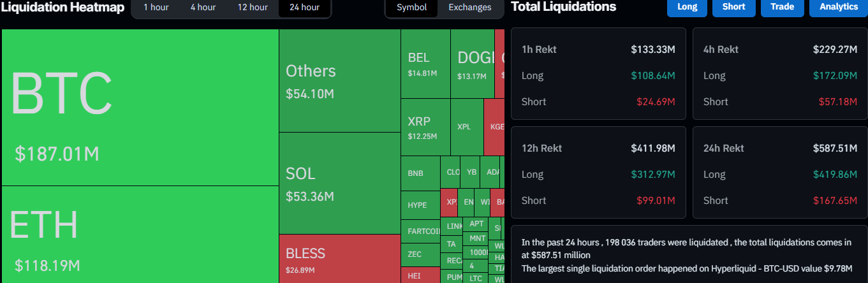Click the blue Short button
Screen dimensions: 868x283
pyautogui.click(x=733, y=7)
